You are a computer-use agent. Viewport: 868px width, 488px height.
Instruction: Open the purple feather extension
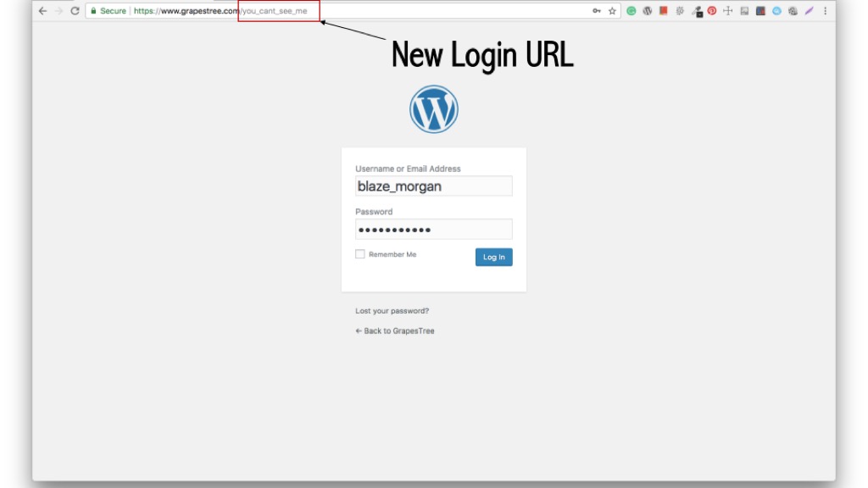pyautogui.click(x=810, y=10)
